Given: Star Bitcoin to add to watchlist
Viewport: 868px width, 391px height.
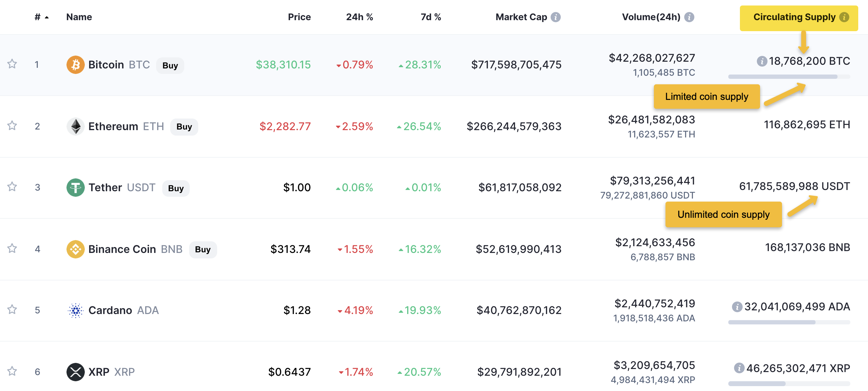Looking at the screenshot, I should [x=12, y=64].
